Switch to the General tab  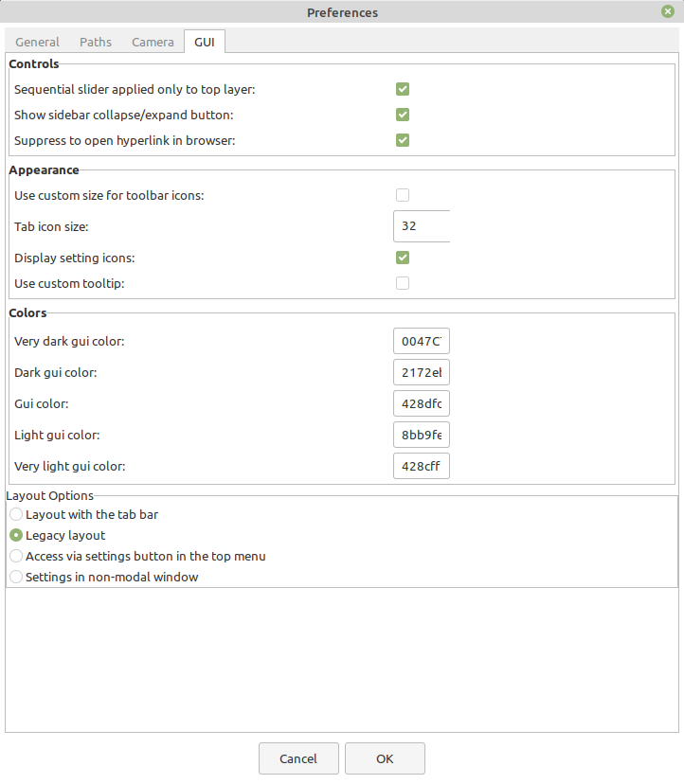coord(37,42)
